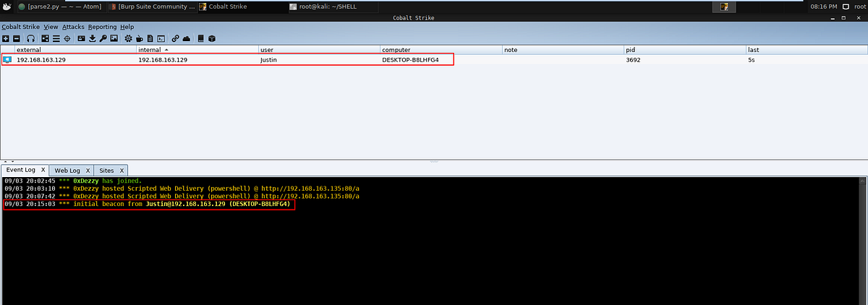Screen dimensions: 868x305
Task: Sort sessions by the user column header
Action: pyautogui.click(x=319, y=50)
